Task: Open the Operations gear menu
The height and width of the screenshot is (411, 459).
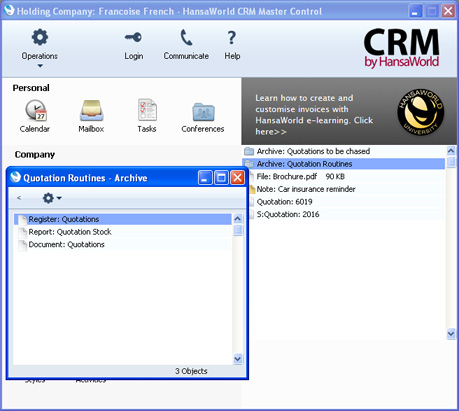Action: click(x=40, y=37)
